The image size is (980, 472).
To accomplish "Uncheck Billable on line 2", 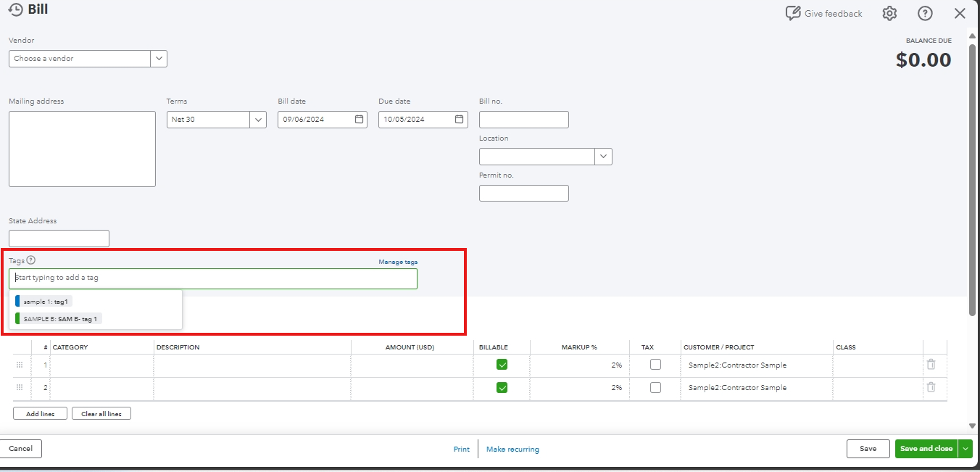I will click(x=502, y=387).
